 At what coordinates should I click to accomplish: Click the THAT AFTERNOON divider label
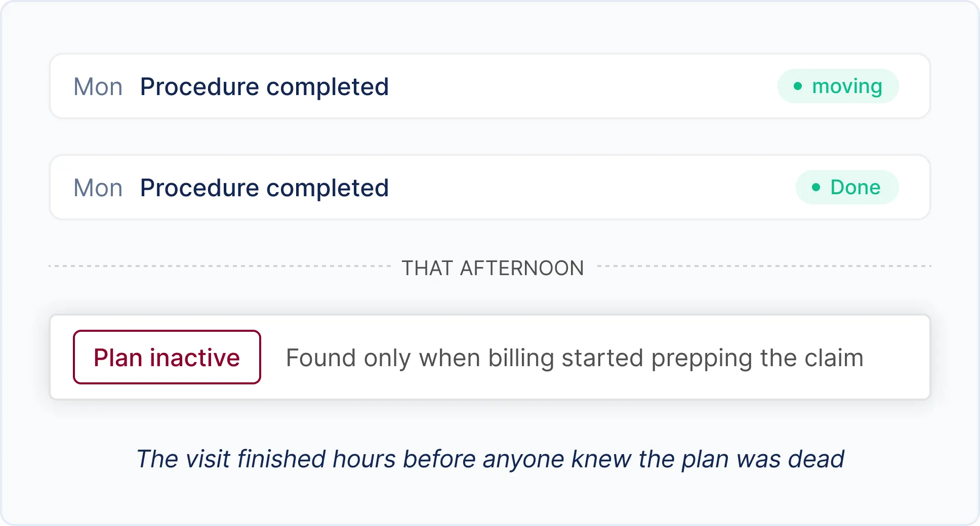click(x=493, y=268)
